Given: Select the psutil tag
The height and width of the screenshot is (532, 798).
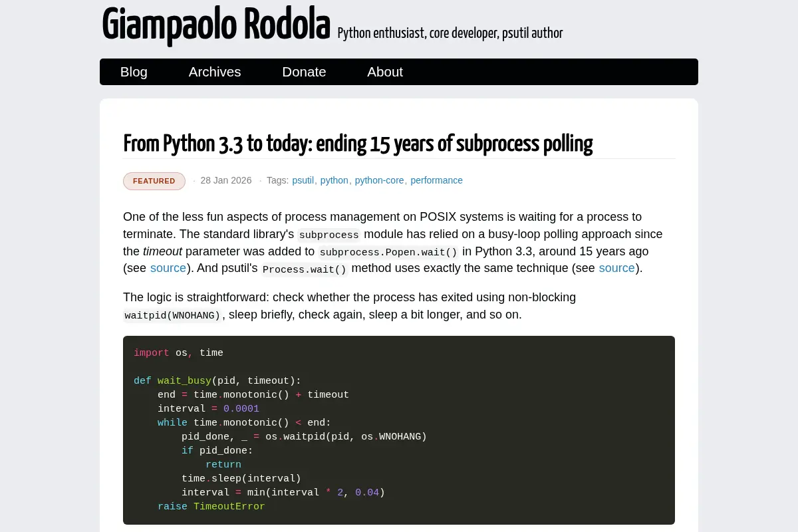Looking at the screenshot, I should (303, 180).
